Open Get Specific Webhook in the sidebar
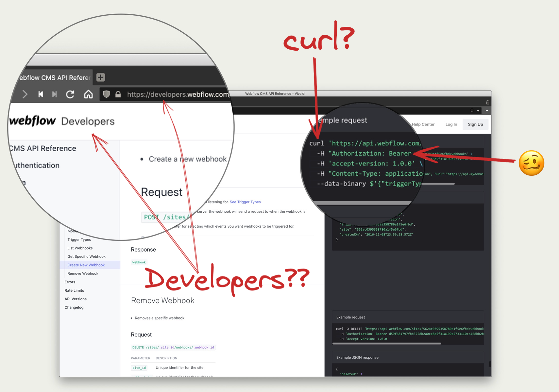This screenshot has width=559, height=392. [x=86, y=256]
